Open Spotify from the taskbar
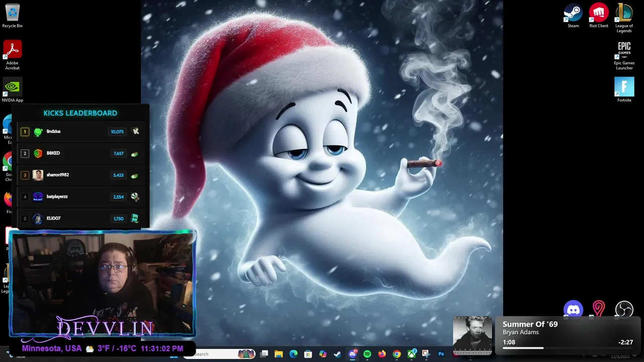 367,354
